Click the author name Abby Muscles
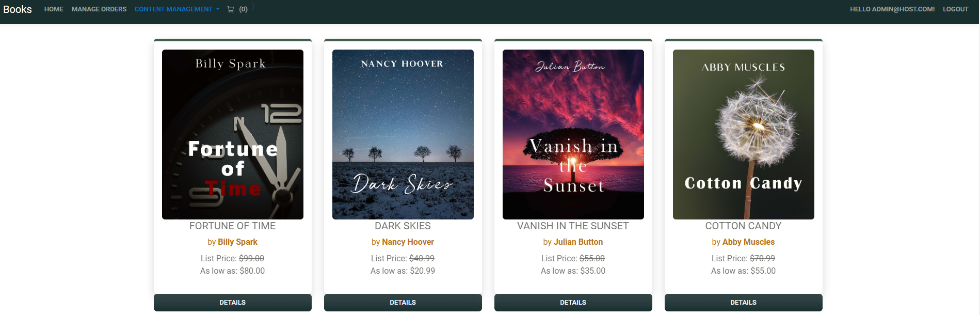 tap(748, 242)
